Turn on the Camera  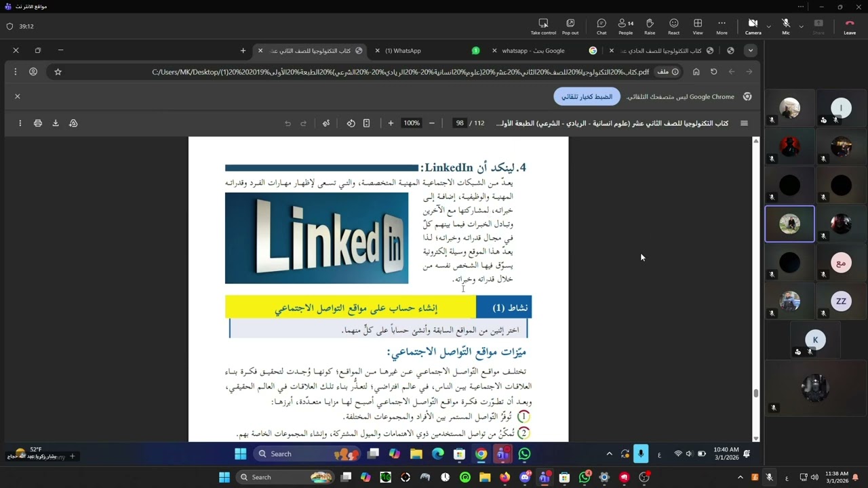point(753,26)
